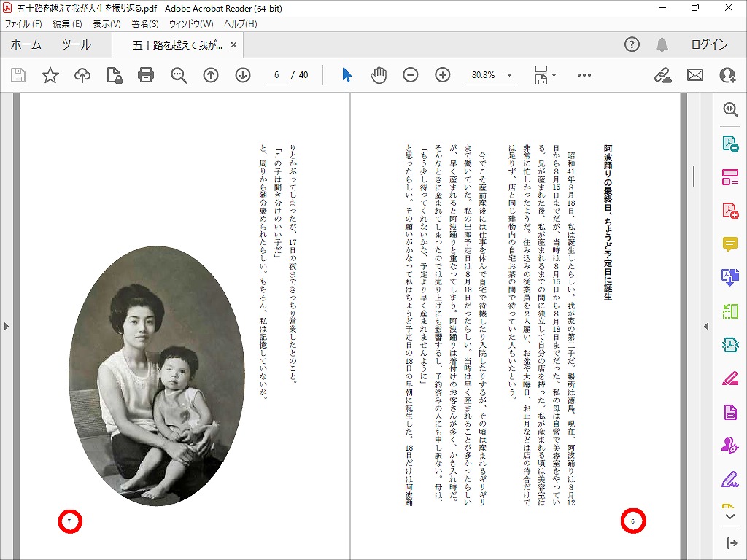Click the ログイン button
The image size is (747, 560).
709,44
